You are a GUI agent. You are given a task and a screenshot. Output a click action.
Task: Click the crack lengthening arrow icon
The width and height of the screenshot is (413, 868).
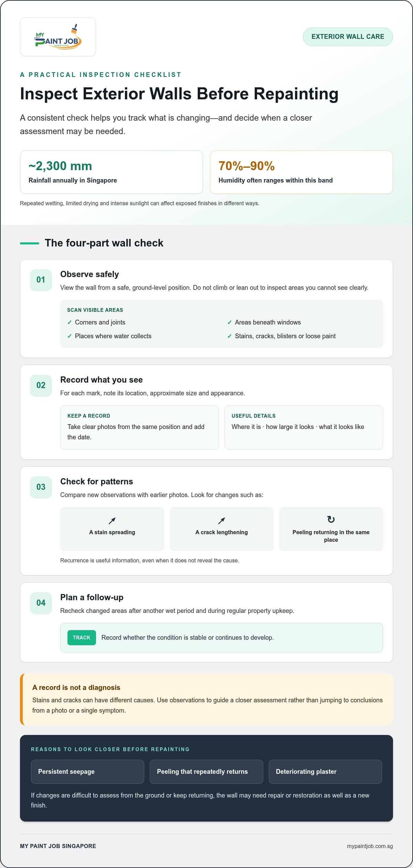click(x=222, y=521)
